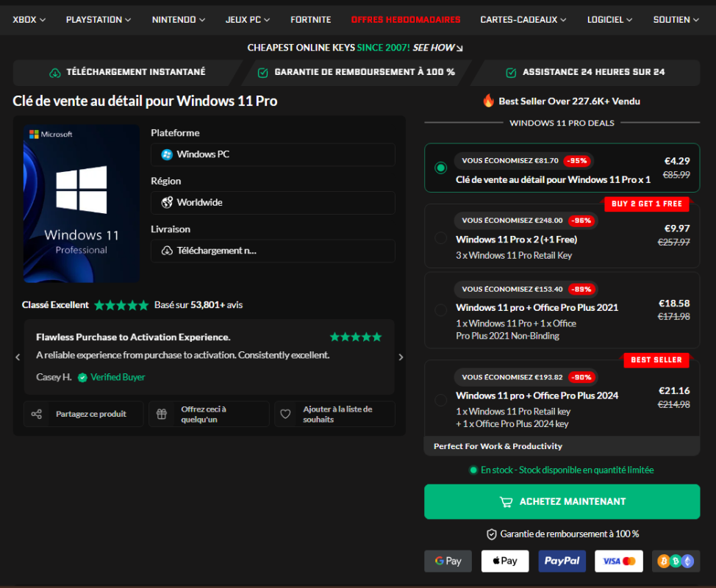Click Partagez ce produit button
Viewport: 716px width, 588px height.
pos(84,414)
